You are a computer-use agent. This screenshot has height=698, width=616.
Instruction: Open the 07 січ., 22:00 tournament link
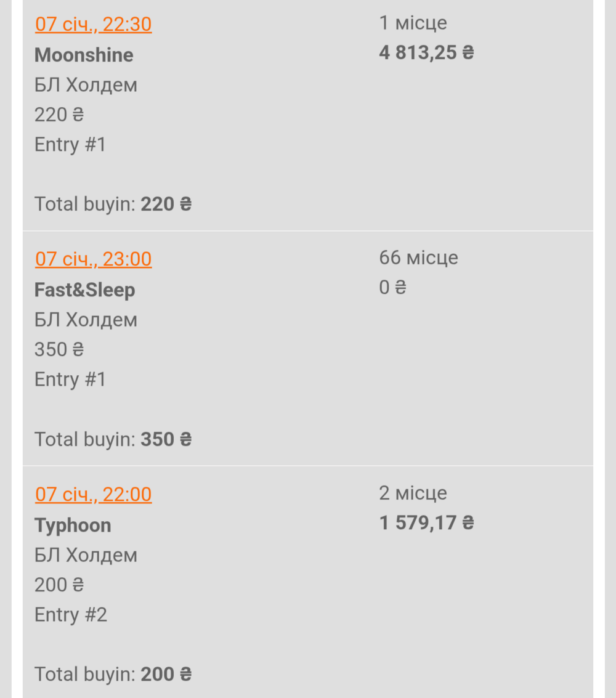tap(93, 494)
